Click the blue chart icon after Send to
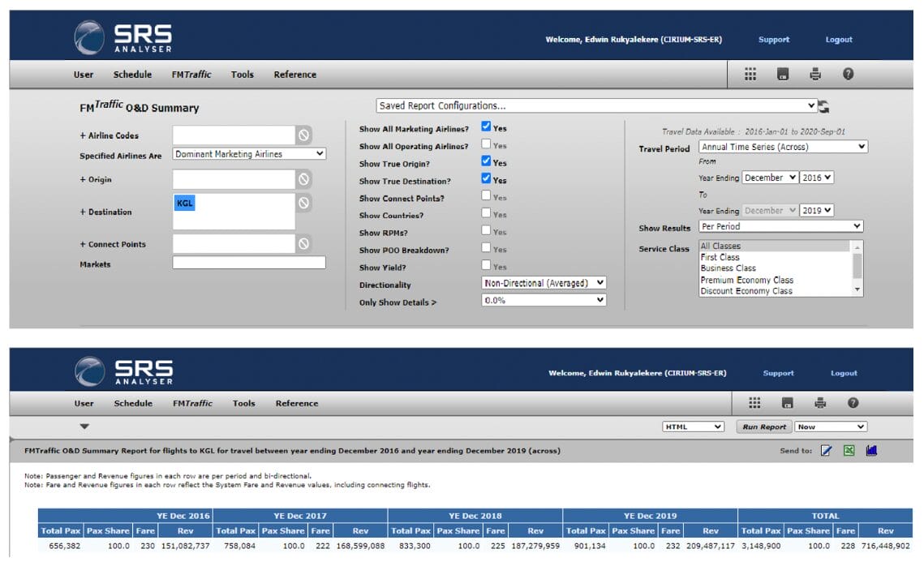This screenshot has height=566, width=924. [871, 451]
